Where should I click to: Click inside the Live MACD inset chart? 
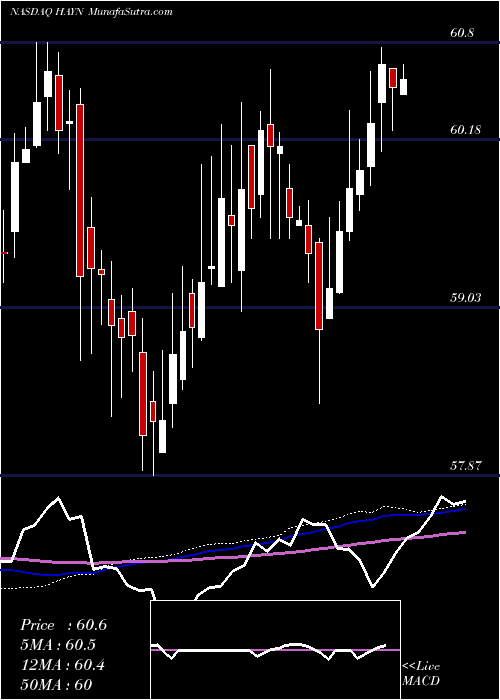pyautogui.click(x=275, y=650)
